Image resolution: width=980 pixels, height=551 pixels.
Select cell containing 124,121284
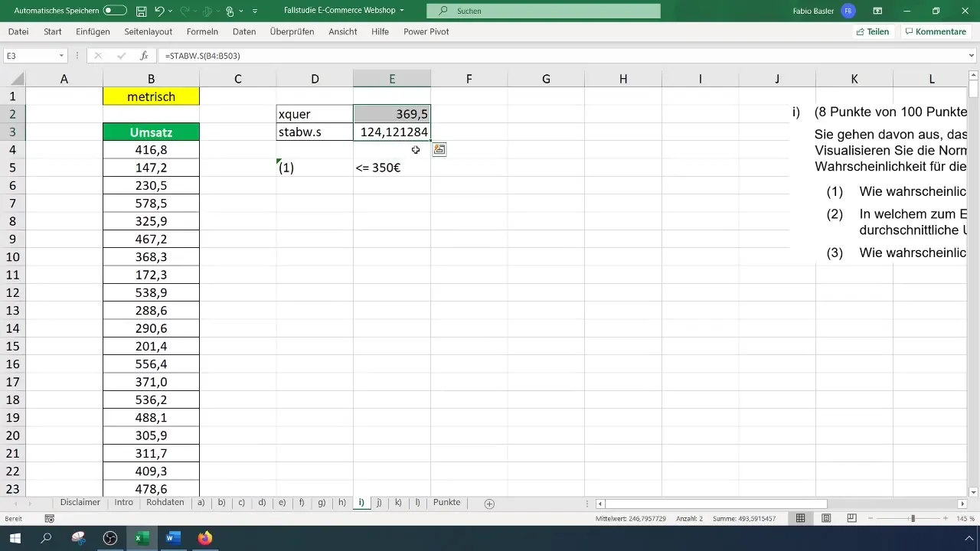click(x=392, y=132)
